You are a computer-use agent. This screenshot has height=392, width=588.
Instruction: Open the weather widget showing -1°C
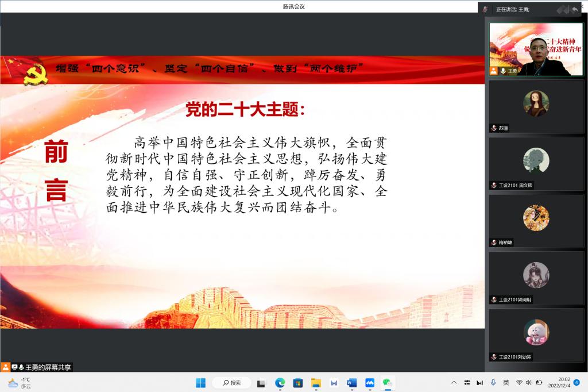coord(20,383)
